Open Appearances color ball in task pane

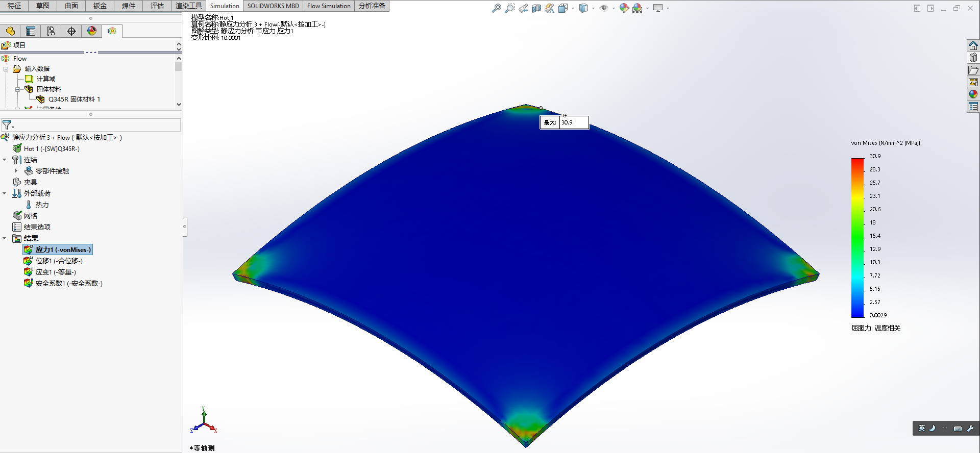click(973, 94)
